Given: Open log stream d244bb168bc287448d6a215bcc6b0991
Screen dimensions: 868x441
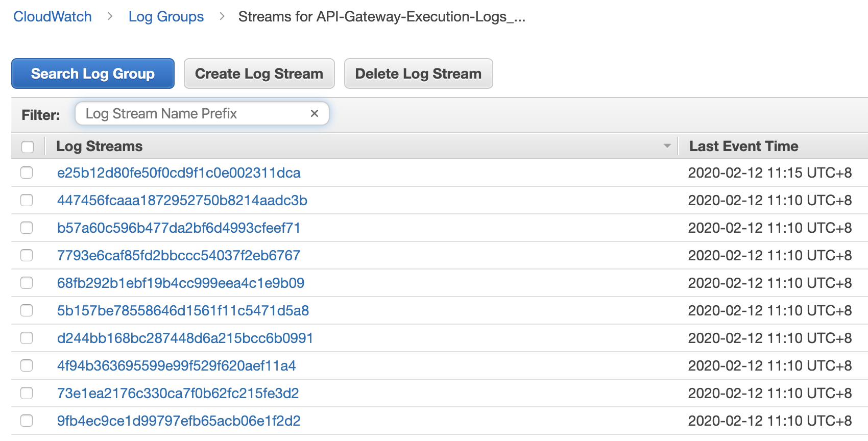Looking at the screenshot, I should [x=185, y=338].
